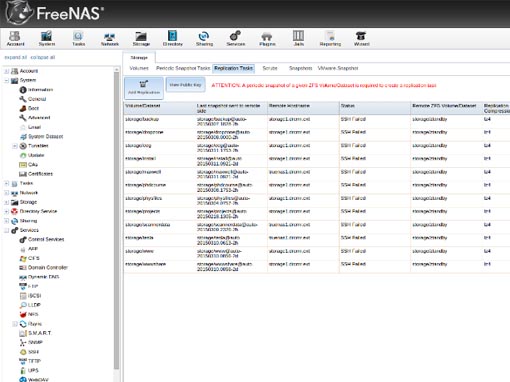This screenshot has height=382, width=510.
Task: Switch to Periodic Snapshot Tasks tab
Action: coord(183,68)
